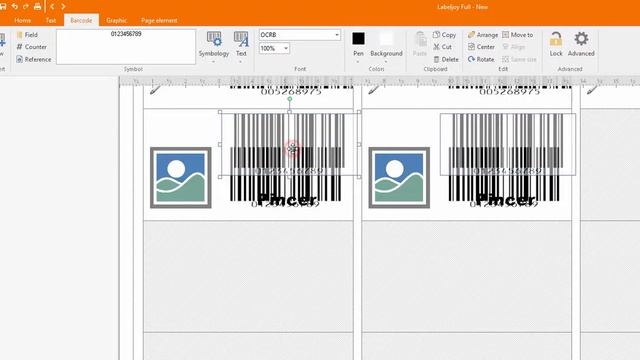640x360 pixels.
Task: Expand the 100% font size dropdown
Action: pos(286,48)
